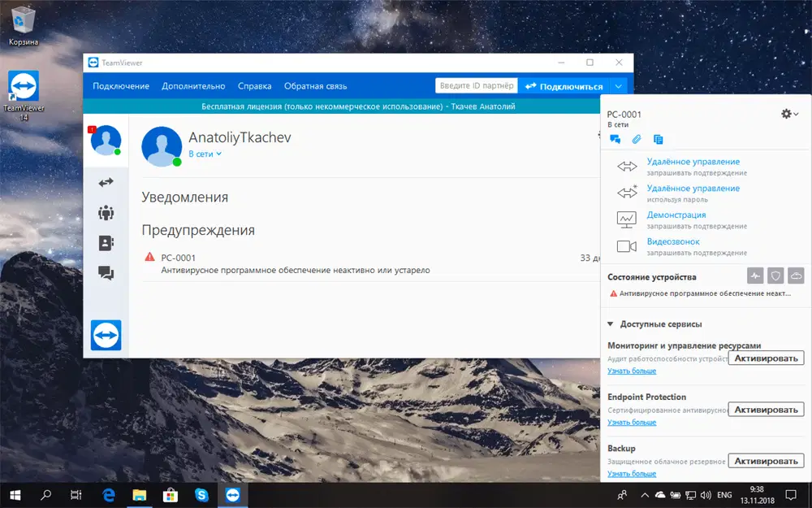
Task: Click Уведомления heading
Action: 185,197
